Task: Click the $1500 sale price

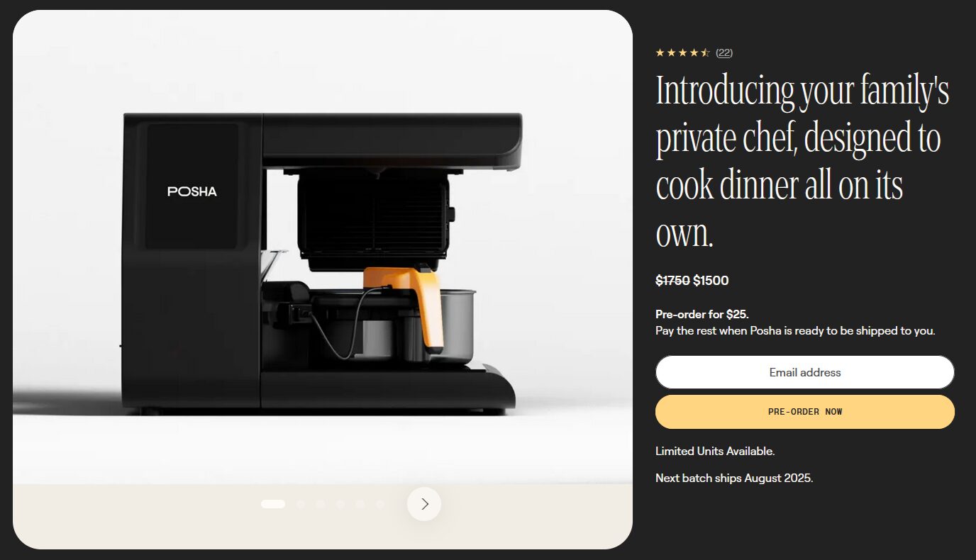Action: 711,281
